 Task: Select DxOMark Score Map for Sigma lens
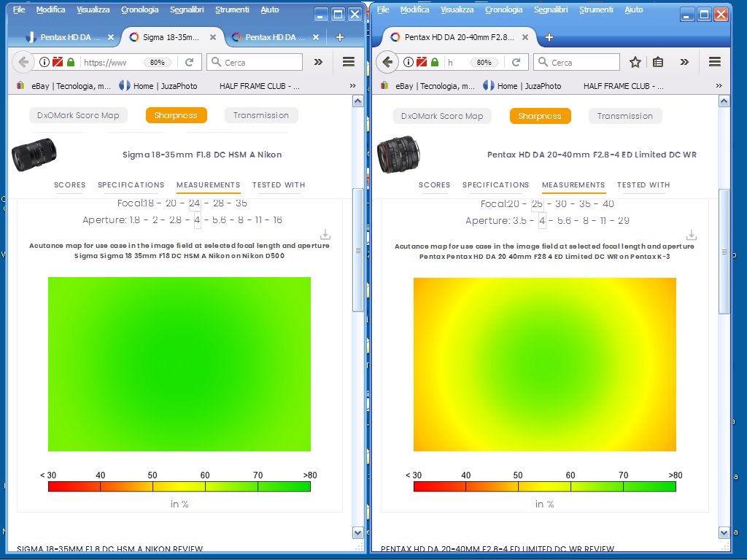click(78, 115)
